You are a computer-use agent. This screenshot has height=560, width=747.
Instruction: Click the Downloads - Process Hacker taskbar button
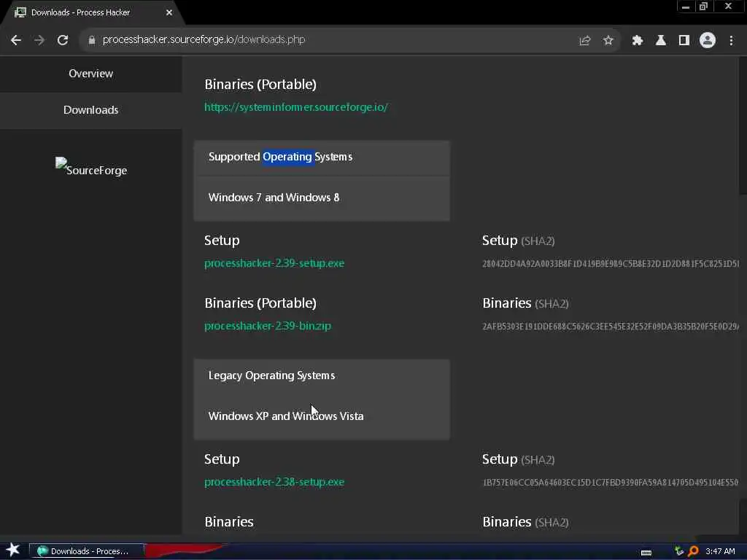87,551
